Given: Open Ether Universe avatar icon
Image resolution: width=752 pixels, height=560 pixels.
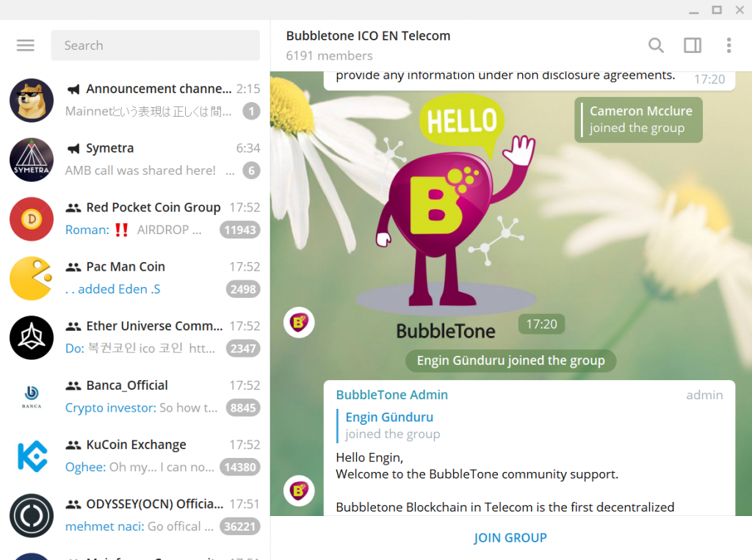Looking at the screenshot, I should tap(32, 338).
